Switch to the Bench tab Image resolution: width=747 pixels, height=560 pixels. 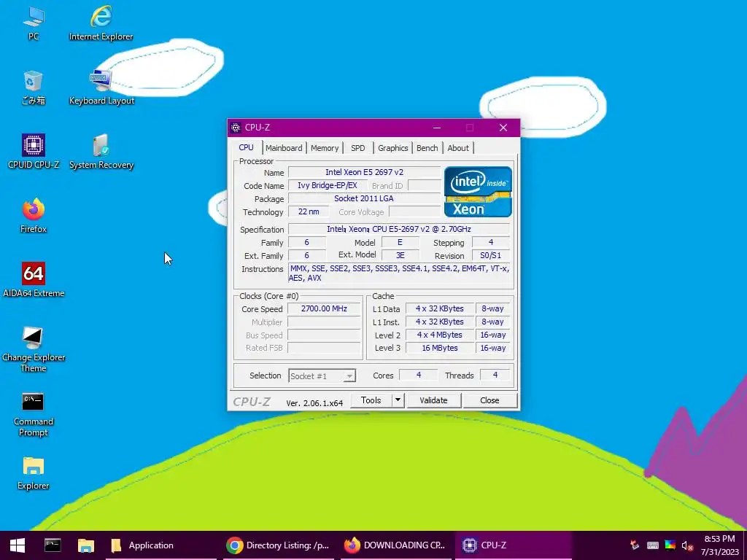(427, 148)
